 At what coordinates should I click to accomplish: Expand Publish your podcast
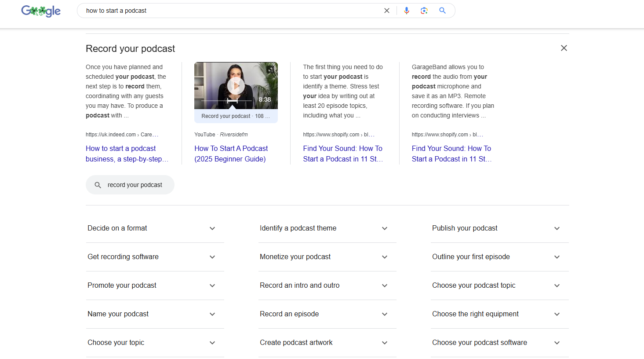(500, 228)
